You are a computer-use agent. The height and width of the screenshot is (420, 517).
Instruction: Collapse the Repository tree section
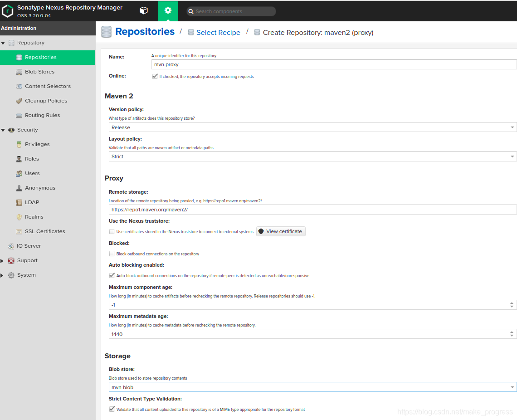pos(3,43)
